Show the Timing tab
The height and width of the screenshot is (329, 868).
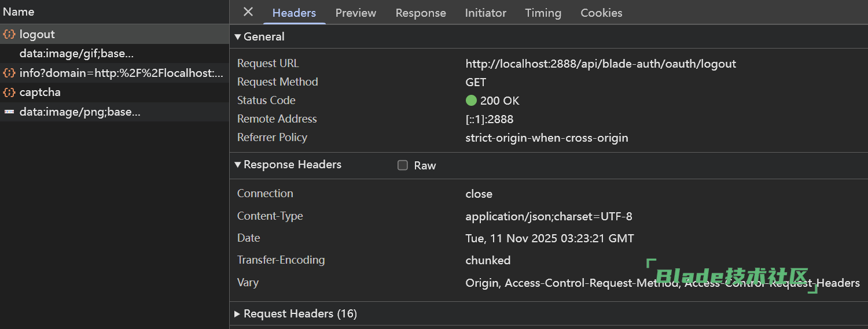tap(543, 13)
